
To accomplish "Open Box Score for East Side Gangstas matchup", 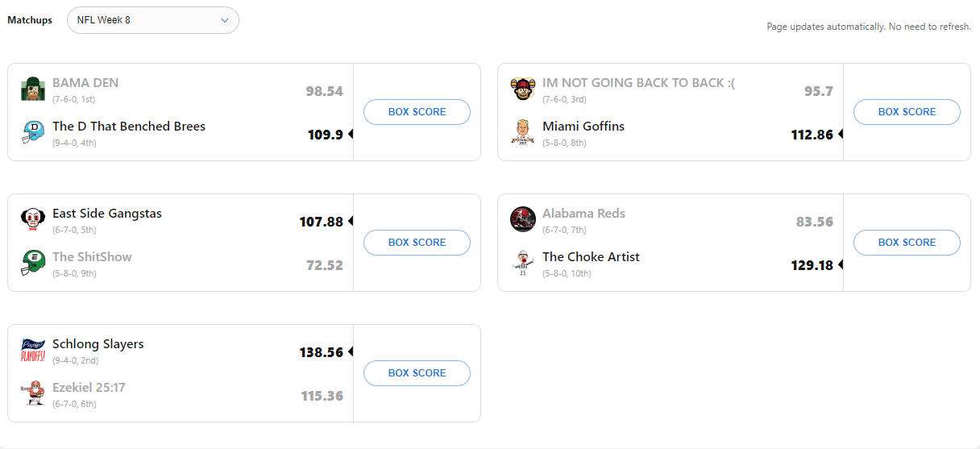I will [x=417, y=243].
